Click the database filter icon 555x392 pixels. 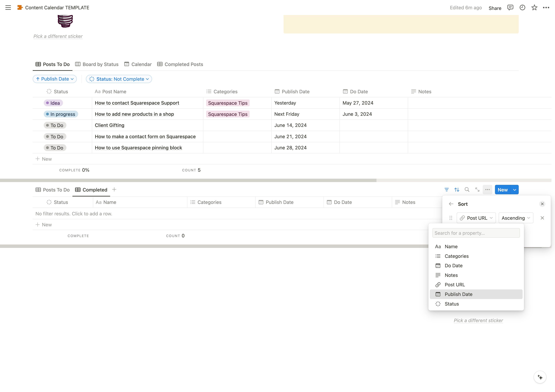tap(446, 190)
